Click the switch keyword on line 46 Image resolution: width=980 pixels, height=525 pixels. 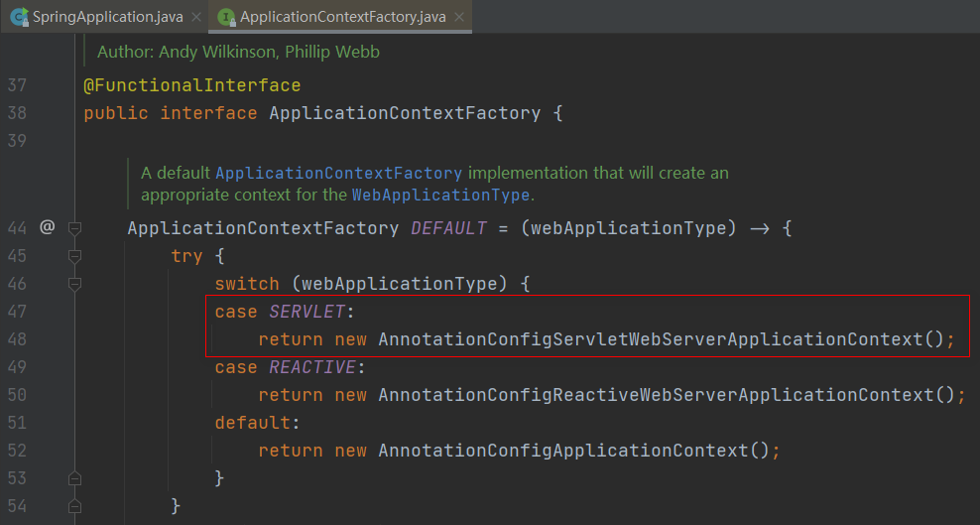click(247, 284)
